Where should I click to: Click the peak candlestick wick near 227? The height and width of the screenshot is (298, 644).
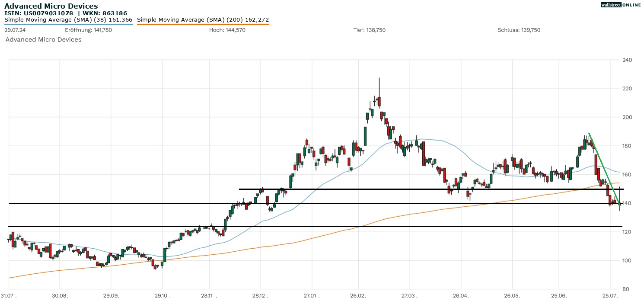[379, 87]
